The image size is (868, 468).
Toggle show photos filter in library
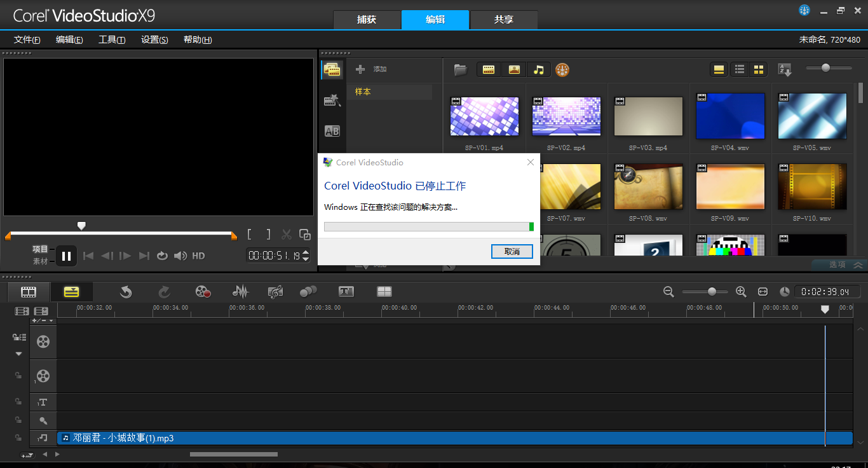coord(514,70)
